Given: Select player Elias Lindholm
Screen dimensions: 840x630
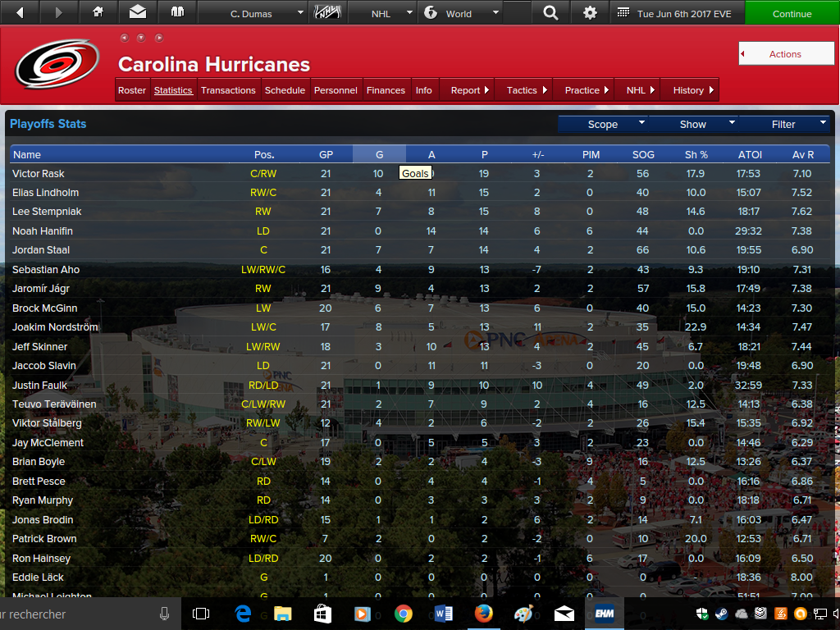Looking at the screenshot, I should point(46,192).
